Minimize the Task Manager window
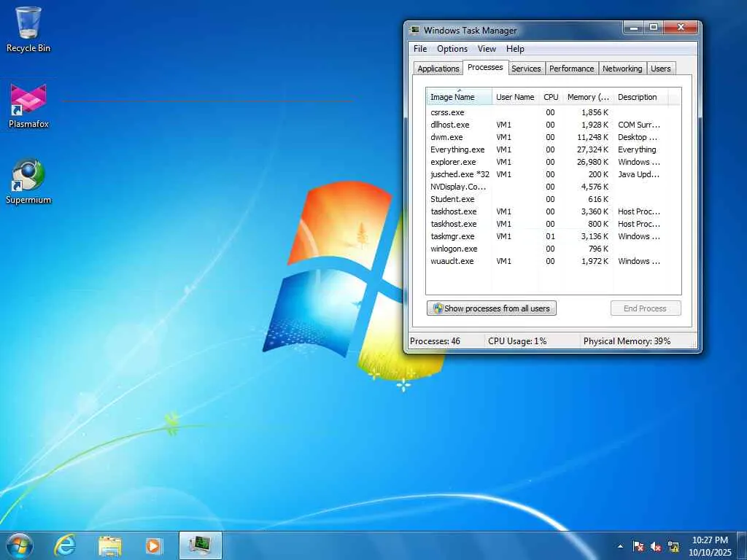The width and height of the screenshot is (747, 560). (634, 28)
